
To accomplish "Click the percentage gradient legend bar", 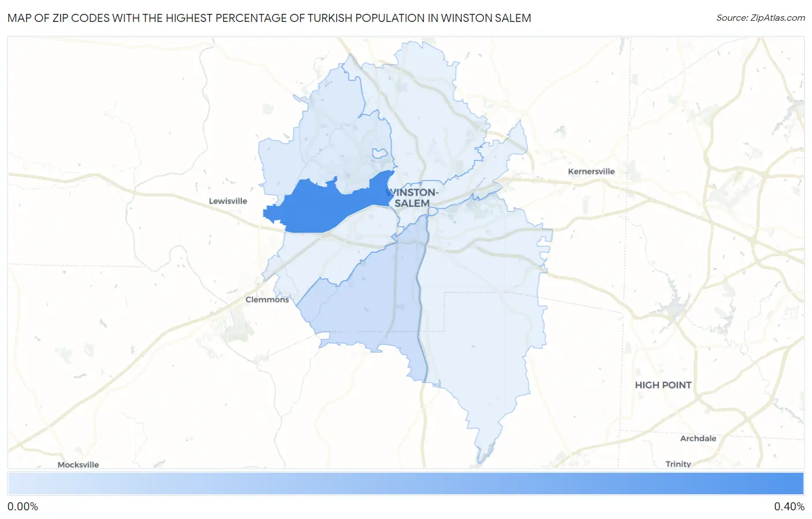I will coord(405,484).
